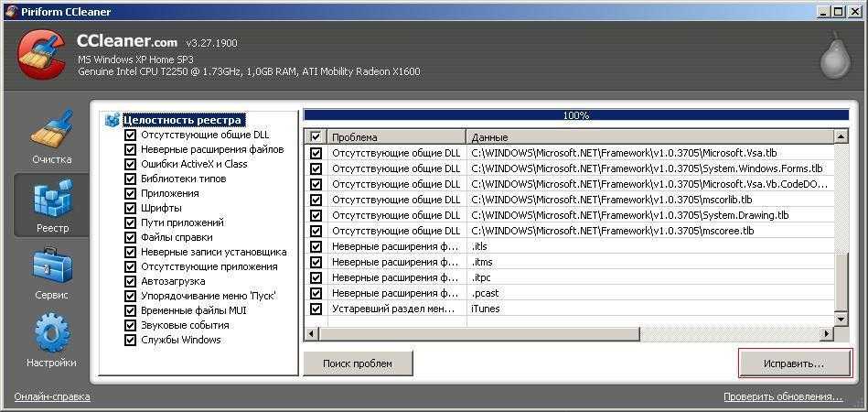Toggle Упорядочивание меню 'Пуск' checkbox

pyautogui.click(x=130, y=297)
